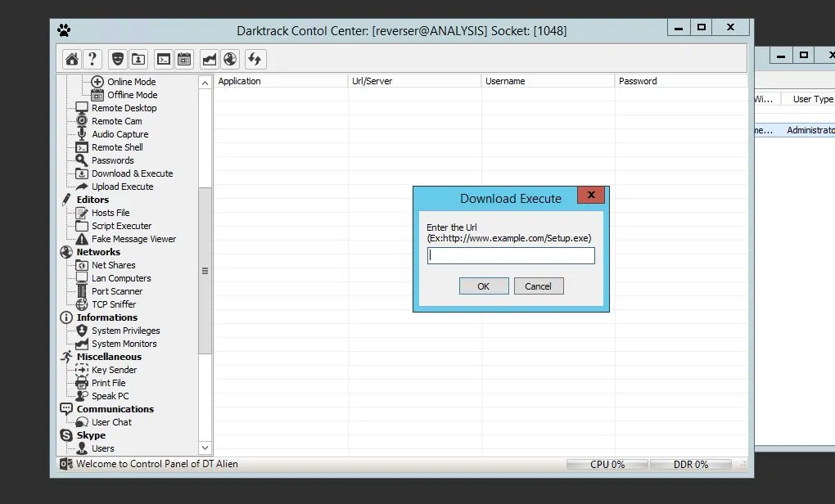835x504 pixels.
Task: Open Print File
Action: (109, 383)
